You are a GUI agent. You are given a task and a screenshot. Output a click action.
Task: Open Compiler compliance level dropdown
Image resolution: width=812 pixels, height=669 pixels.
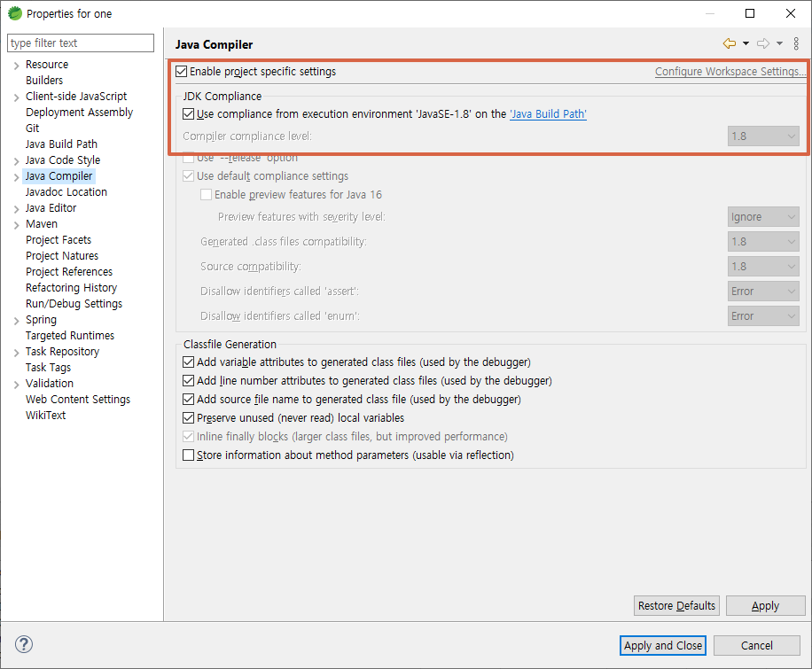pyautogui.click(x=763, y=136)
